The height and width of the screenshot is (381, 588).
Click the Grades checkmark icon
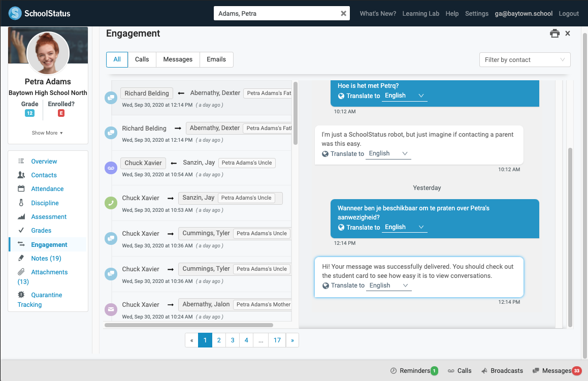21,230
